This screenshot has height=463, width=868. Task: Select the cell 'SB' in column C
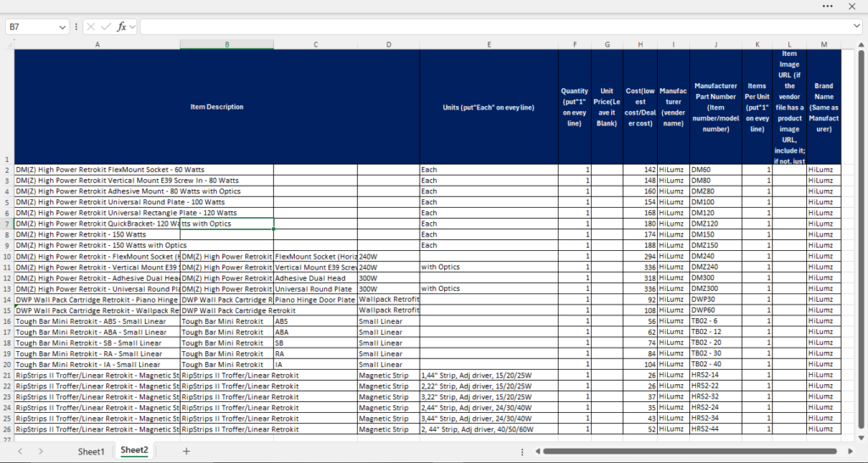tap(315, 343)
